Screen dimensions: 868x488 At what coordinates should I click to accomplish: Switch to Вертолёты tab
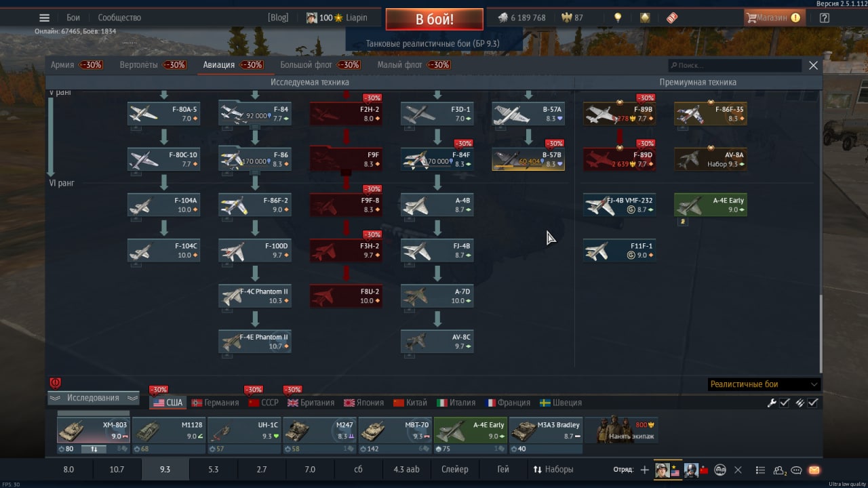[138, 65]
